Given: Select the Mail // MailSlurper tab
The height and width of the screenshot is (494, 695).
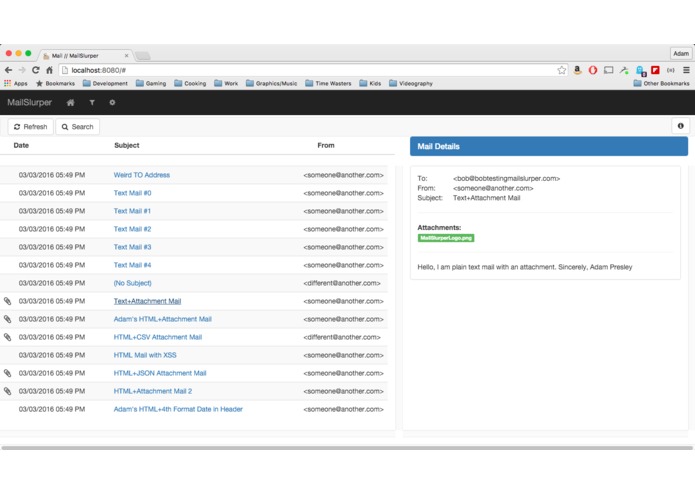Looking at the screenshot, I should [84, 55].
